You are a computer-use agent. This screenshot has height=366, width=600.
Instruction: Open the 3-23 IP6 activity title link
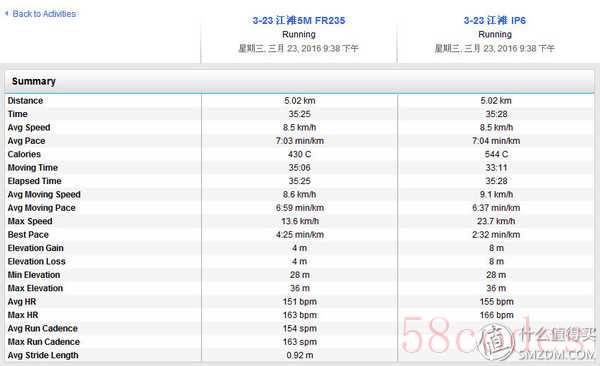coord(495,20)
